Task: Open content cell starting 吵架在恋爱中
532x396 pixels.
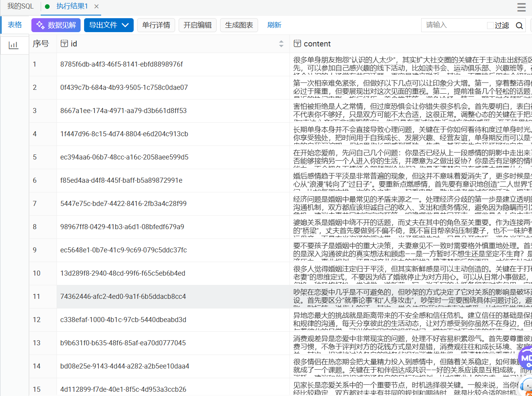Action: tap(411, 297)
